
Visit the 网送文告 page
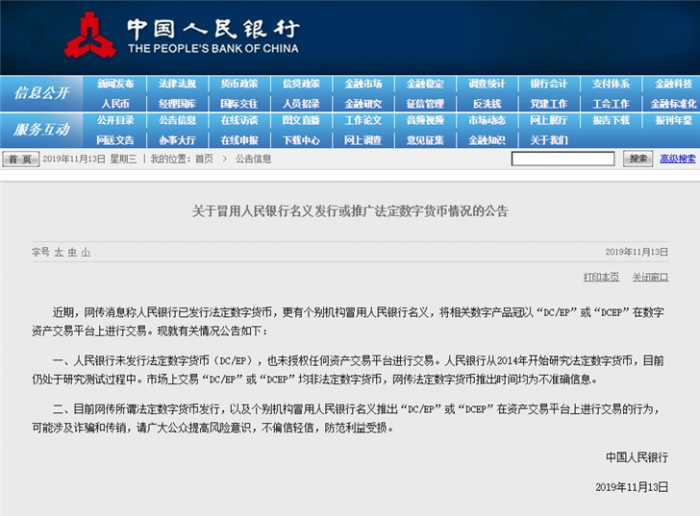coord(116,140)
